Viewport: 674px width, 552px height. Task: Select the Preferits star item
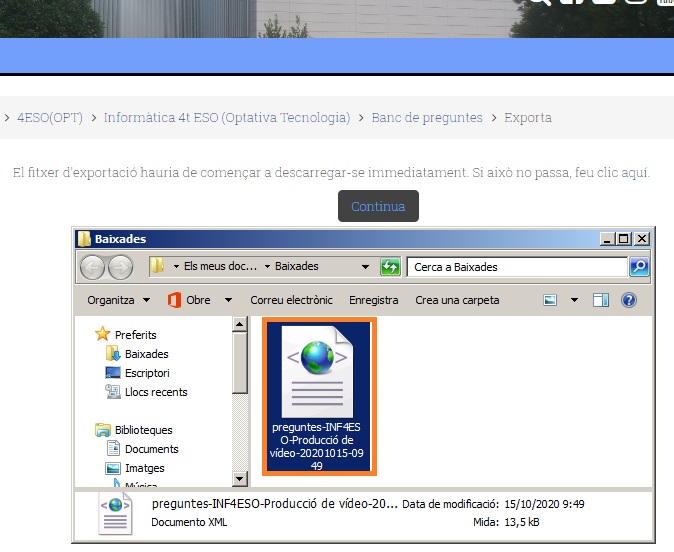pyautogui.click(x=126, y=334)
